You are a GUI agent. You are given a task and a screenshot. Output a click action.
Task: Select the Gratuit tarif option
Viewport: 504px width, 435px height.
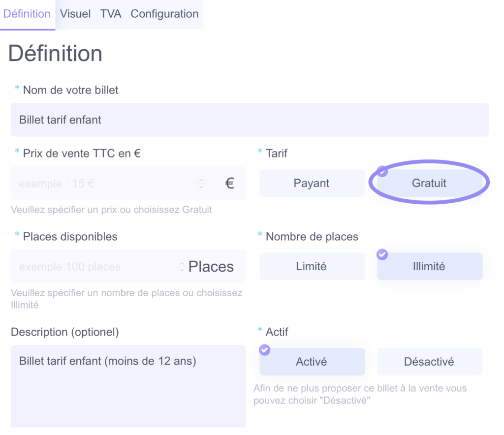(x=429, y=183)
